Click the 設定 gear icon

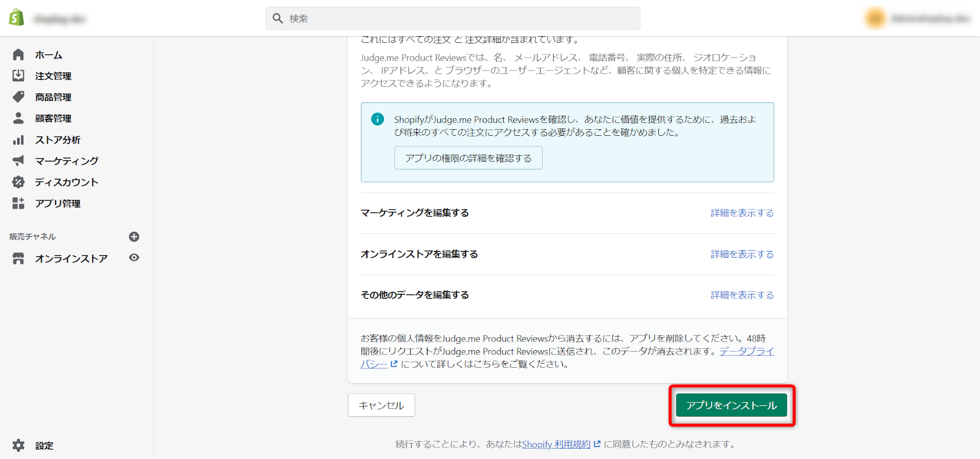(18, 446)
